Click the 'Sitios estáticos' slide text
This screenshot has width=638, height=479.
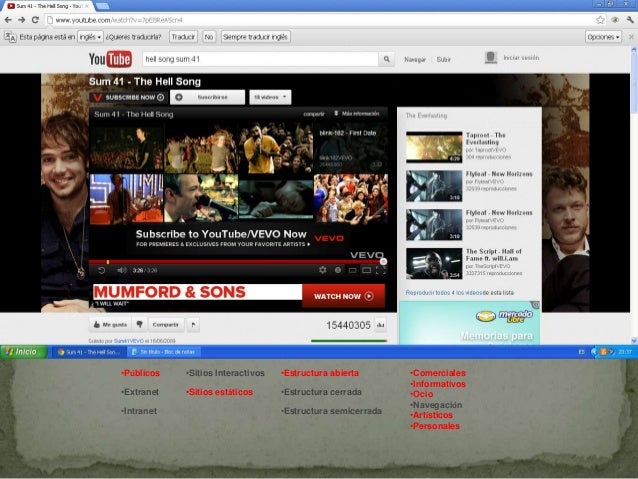coord(220,392)
